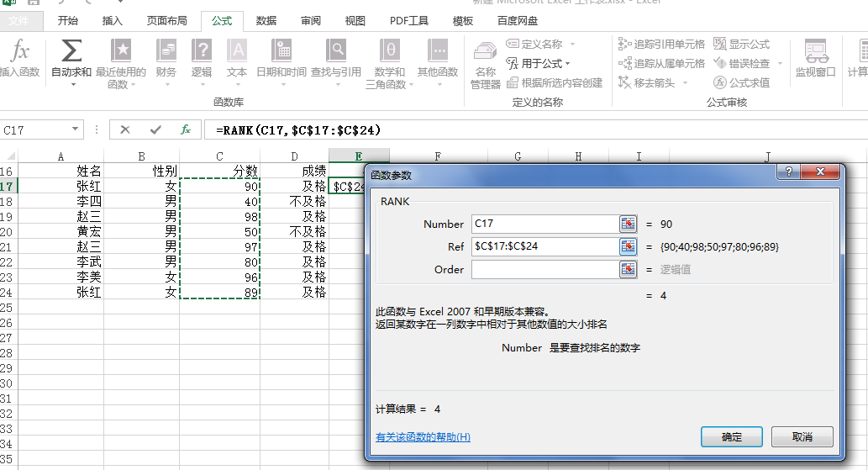Click inside the Ref input field

pos(545,246)
